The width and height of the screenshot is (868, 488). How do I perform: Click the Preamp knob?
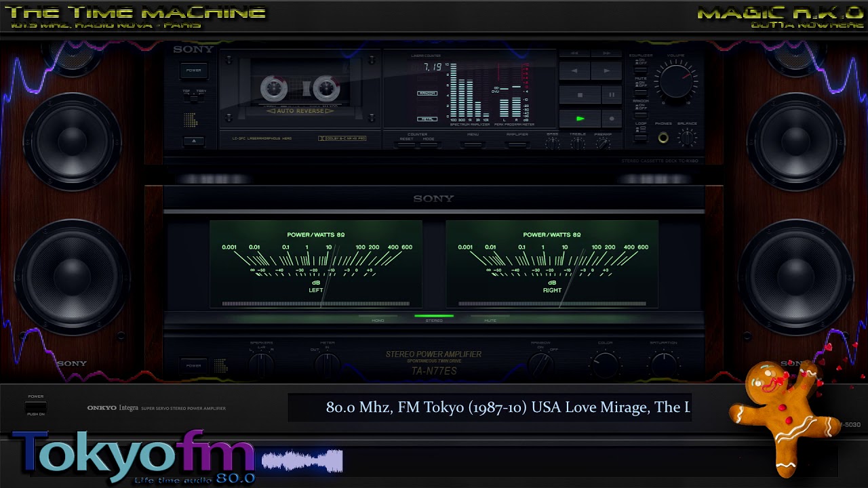click(x=602, y=142)
